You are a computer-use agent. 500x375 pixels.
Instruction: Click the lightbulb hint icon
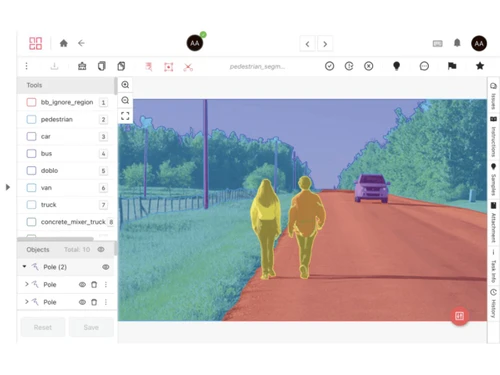pyautogui.click(x=396, y=66)
